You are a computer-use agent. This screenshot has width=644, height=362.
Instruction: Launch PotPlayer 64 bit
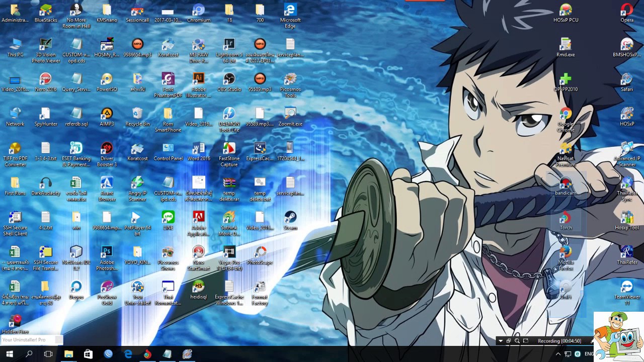tap(137, 224)
